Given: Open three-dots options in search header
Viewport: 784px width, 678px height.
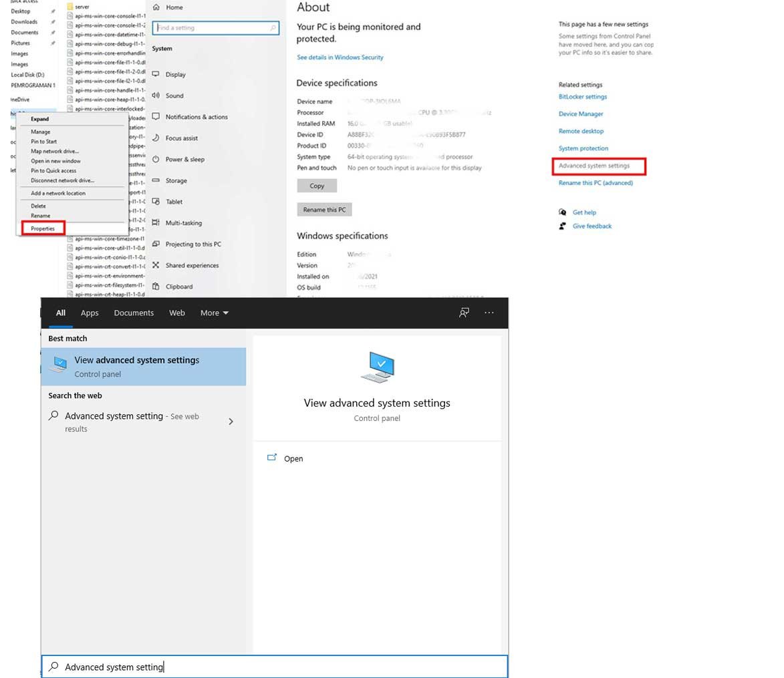Looking at the screenshot, I should (489, 313).
